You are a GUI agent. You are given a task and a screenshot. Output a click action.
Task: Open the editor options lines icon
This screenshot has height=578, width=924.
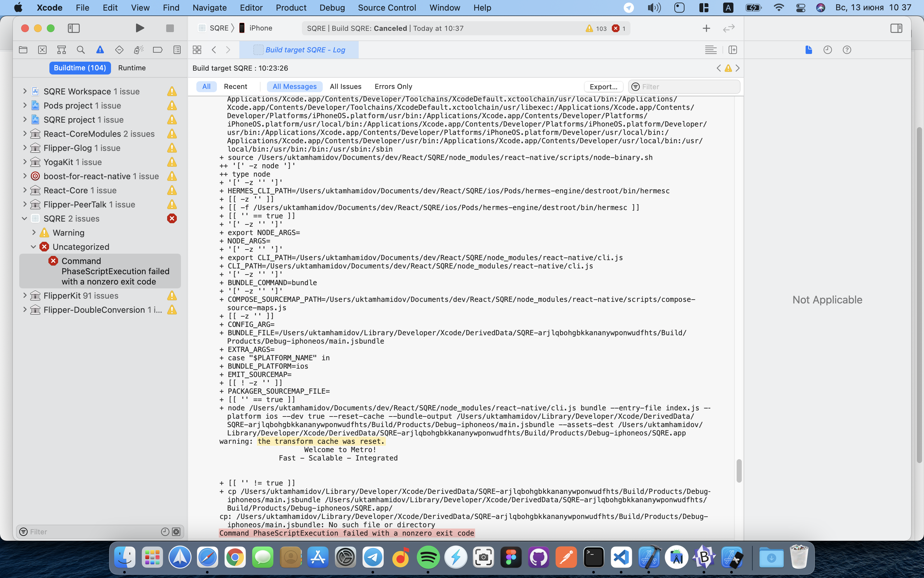[x=711, y=50]
